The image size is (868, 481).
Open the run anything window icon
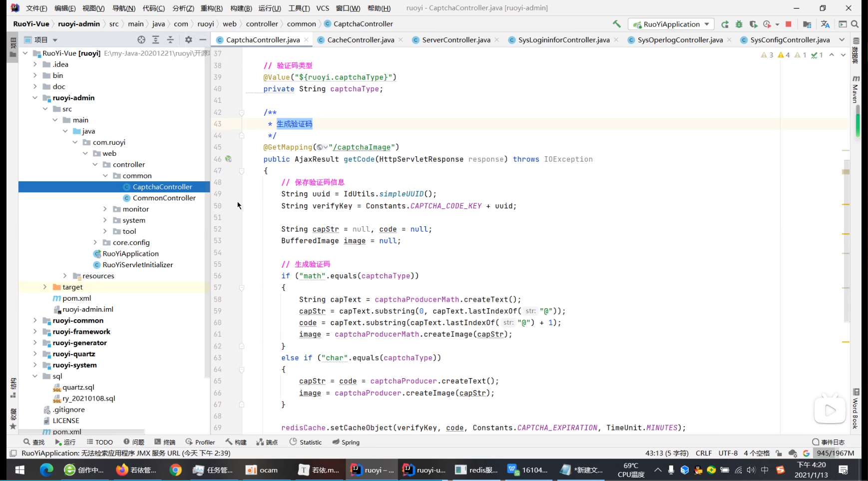tap(843, 24)
